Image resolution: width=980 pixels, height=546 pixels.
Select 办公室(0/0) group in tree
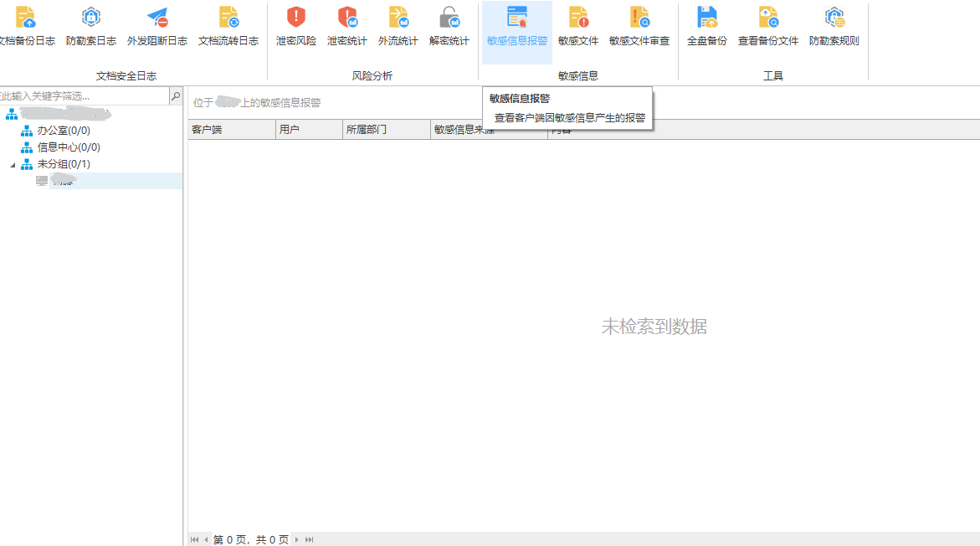pos(64,131)
